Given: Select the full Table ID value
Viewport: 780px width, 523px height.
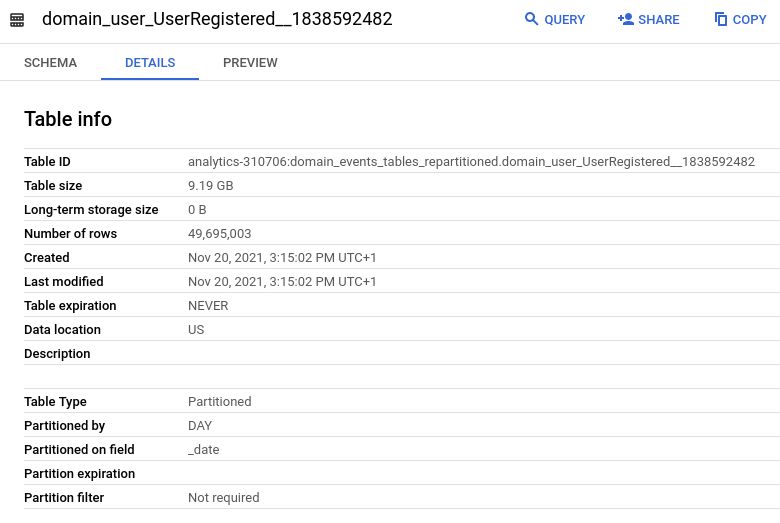Looking at the screenshot, I should coord(471,162).
